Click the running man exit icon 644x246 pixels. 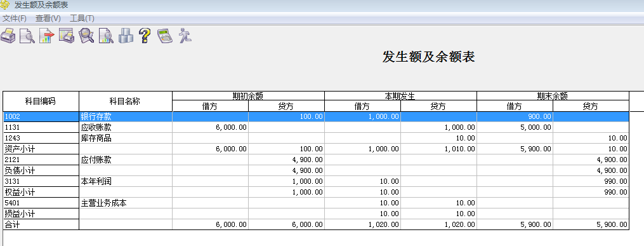tap(185, 36)
